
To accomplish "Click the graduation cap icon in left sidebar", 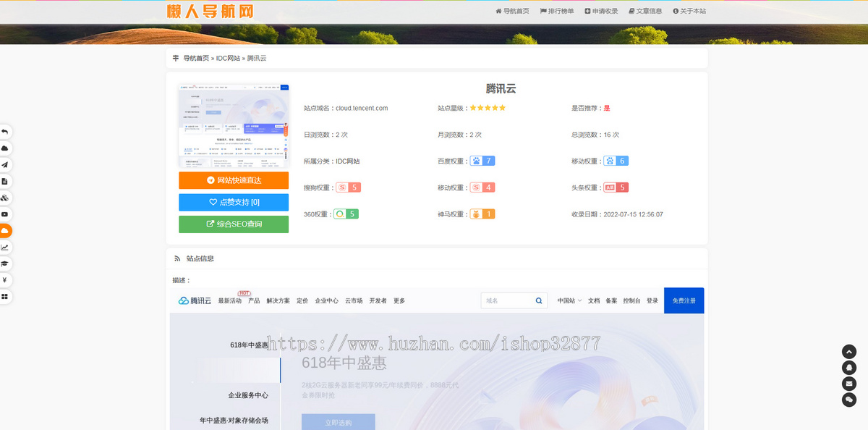I will click(4, 264).
